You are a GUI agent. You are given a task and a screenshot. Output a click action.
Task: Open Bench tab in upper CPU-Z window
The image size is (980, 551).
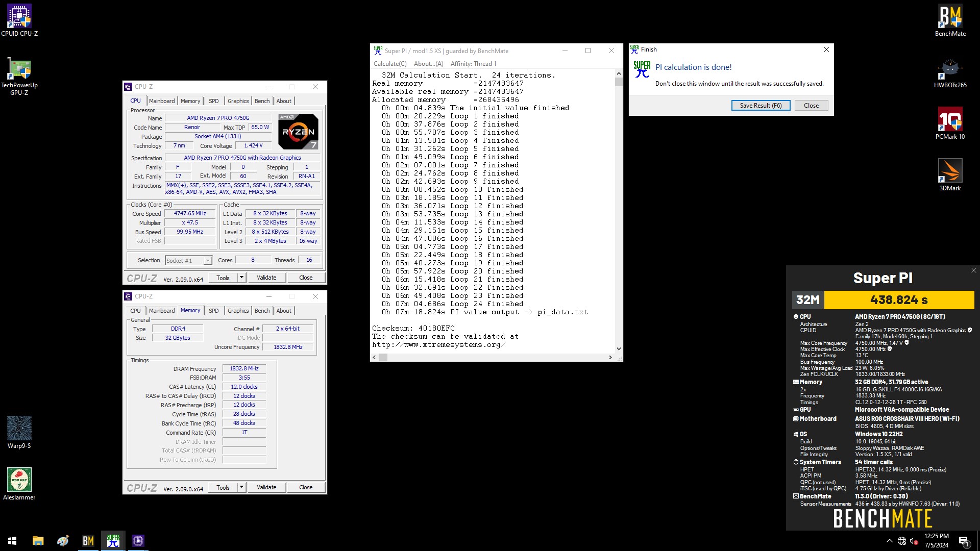pos(262,101)
